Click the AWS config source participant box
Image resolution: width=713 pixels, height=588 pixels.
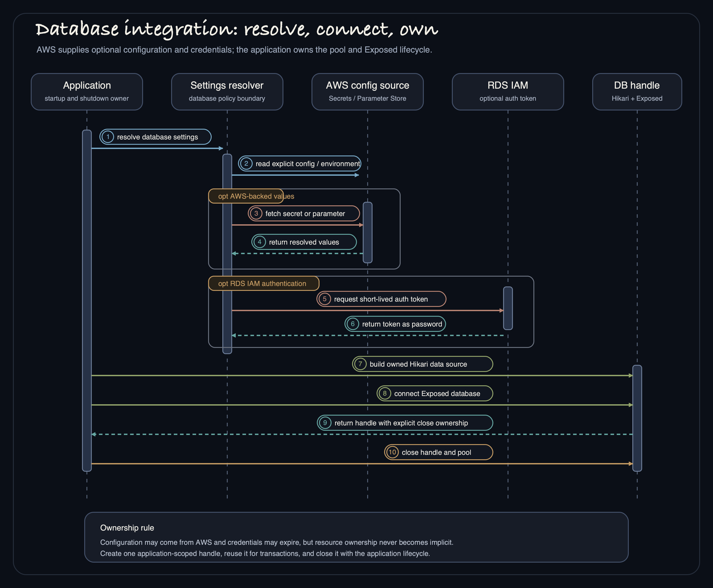pos(367,92)
